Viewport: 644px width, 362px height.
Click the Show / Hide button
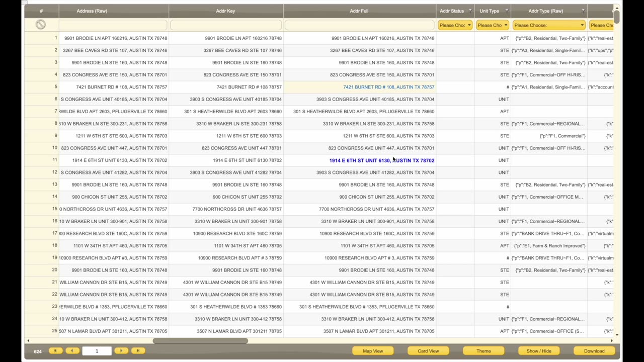tap(539, 351)
